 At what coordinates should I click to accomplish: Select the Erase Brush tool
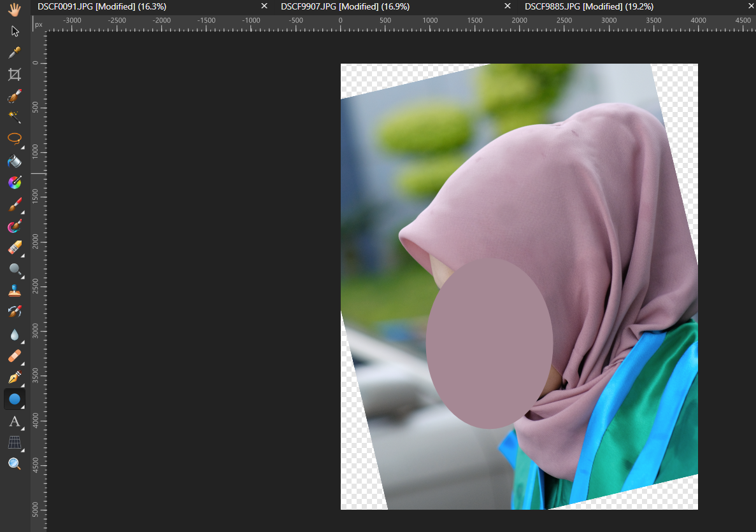pyautogui.click(x=15, y=248)
